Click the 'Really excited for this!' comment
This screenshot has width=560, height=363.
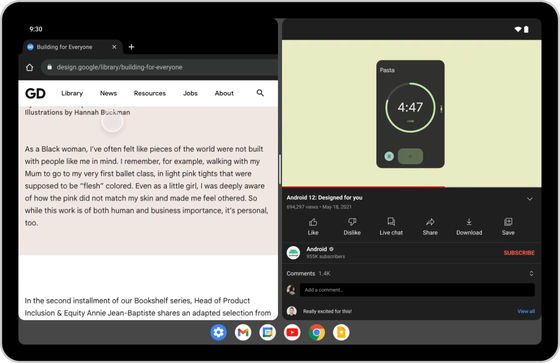coord(327,311)
